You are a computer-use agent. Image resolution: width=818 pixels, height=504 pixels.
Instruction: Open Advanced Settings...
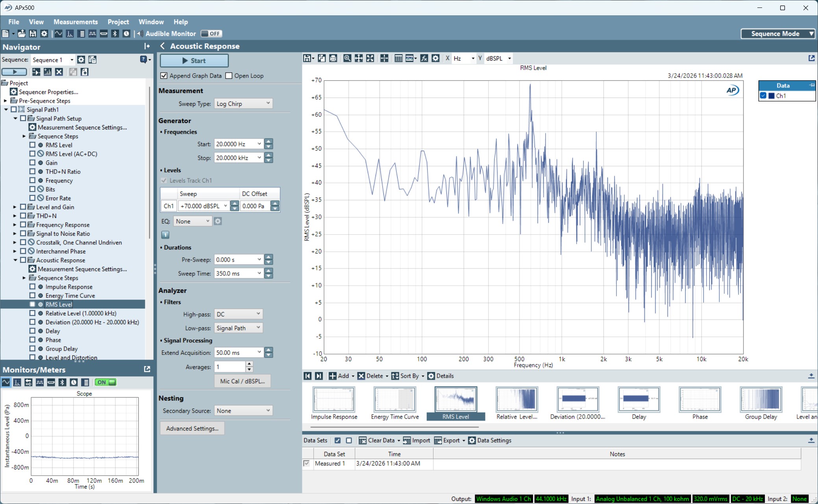(192, 428)
